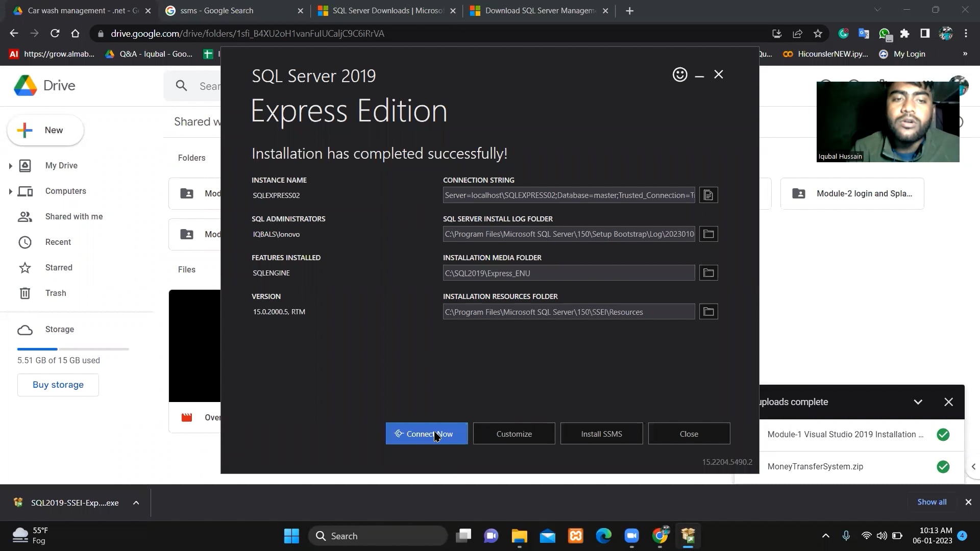Viewport: 980px width, 551px height.
Task: Click the installation media folder path field
Action: pos(569,273)
